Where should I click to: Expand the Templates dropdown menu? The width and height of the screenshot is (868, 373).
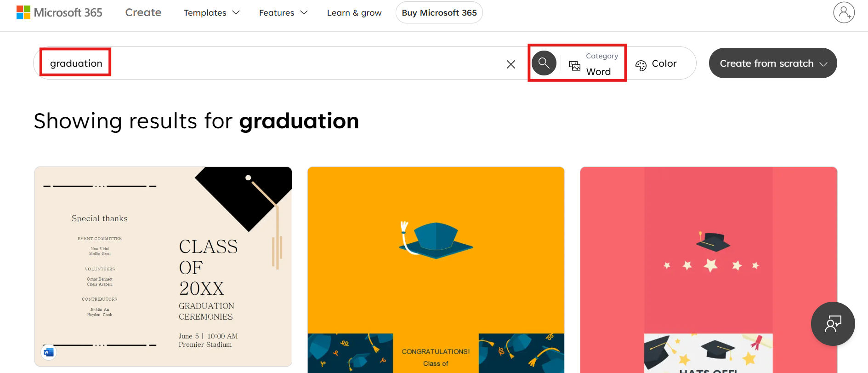pos(211,13)
